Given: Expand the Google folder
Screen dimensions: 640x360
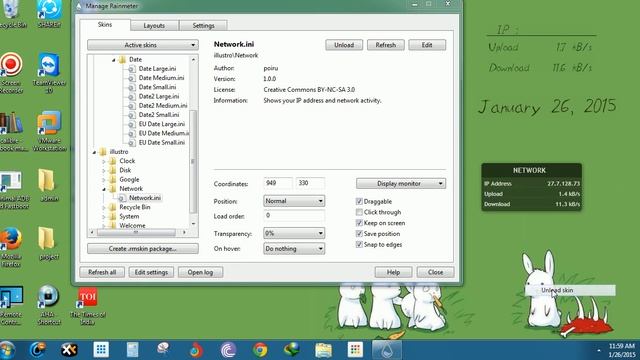Looking at the screenshot, I should (104, 180).
